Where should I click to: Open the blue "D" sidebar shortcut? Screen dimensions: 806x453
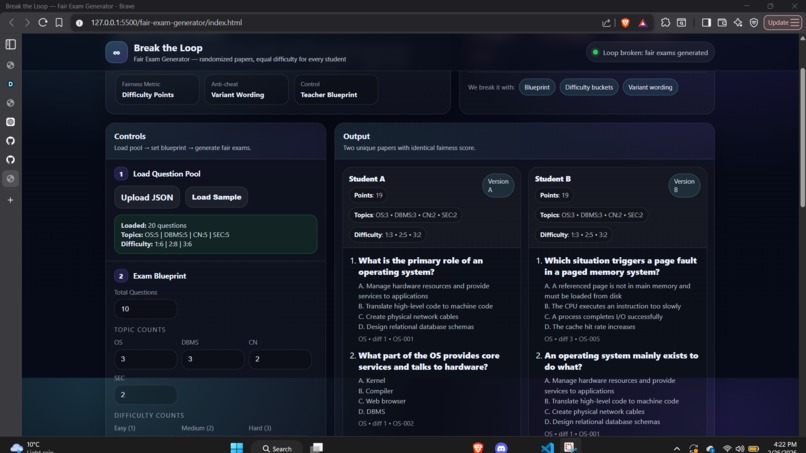pyautogui.click(x=10, y=84)
